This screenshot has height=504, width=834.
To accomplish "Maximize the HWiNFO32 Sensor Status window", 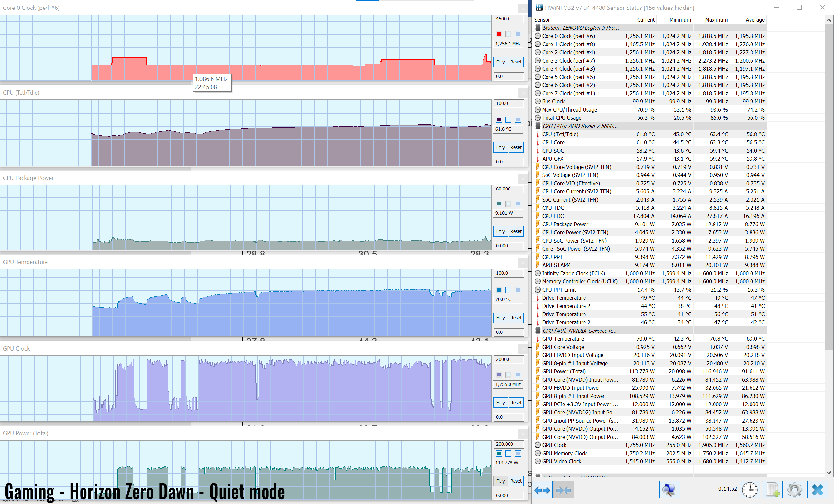I will point(799,8).
